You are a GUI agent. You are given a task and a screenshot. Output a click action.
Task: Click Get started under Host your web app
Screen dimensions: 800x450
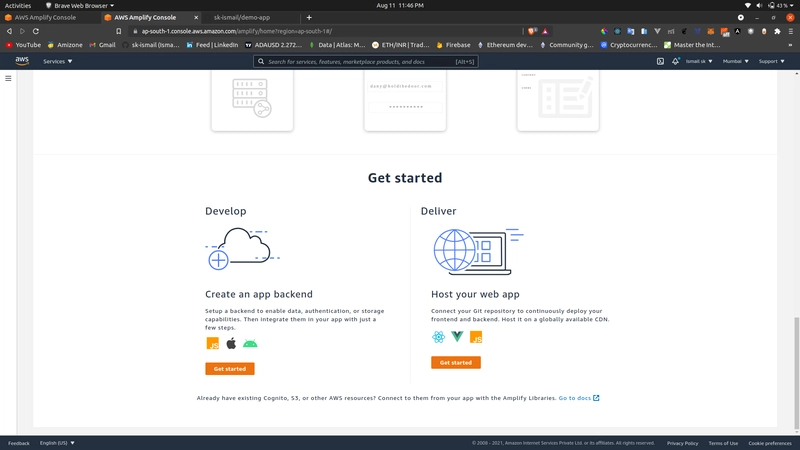tap(455, 362)
